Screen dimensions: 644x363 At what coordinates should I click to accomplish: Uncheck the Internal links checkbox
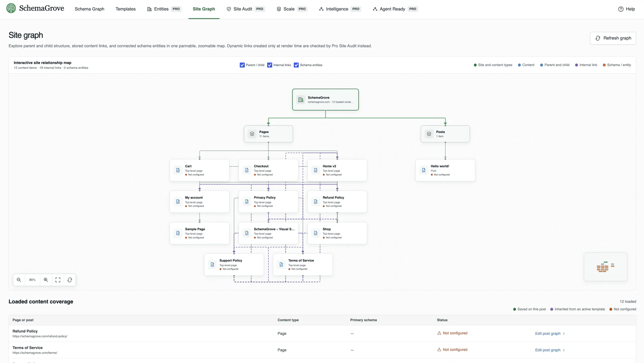point(270,65)
